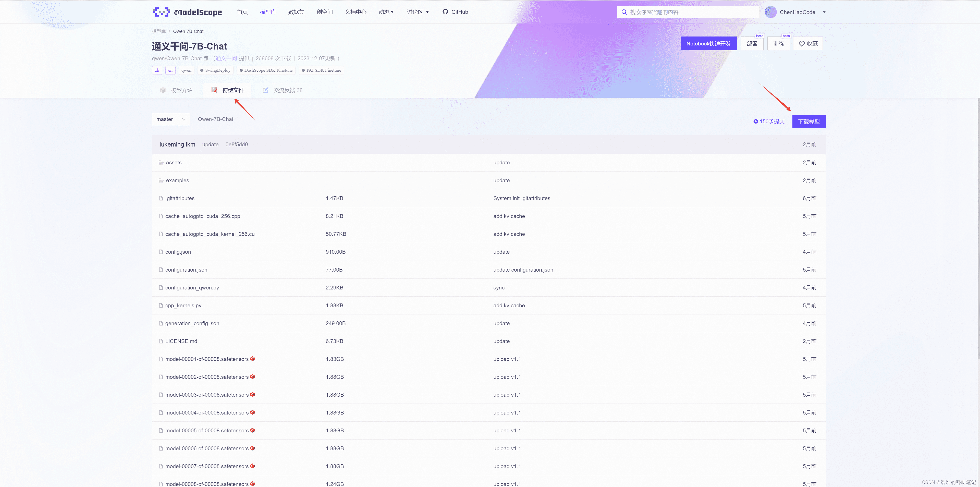This screenshot has width=980, height=487.
Task: Click the heart icon on 收藏
Action: click(802, 44)
